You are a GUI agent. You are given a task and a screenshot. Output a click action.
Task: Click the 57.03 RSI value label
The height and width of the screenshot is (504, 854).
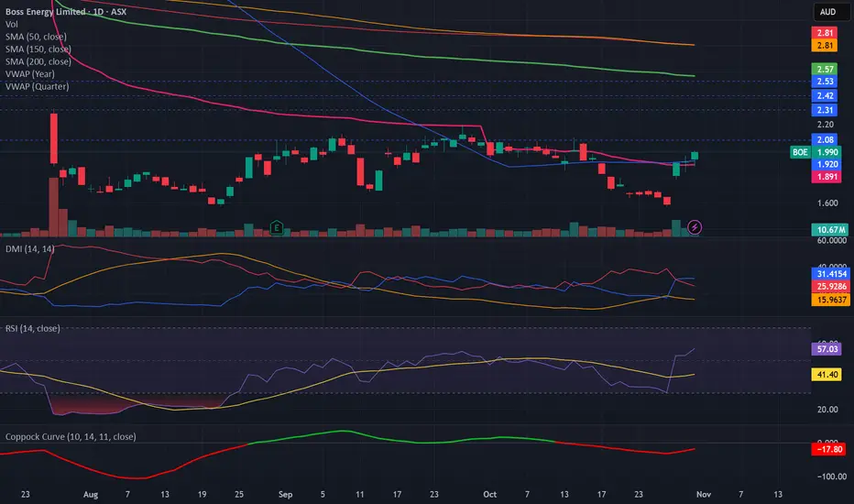click(827, 349)
